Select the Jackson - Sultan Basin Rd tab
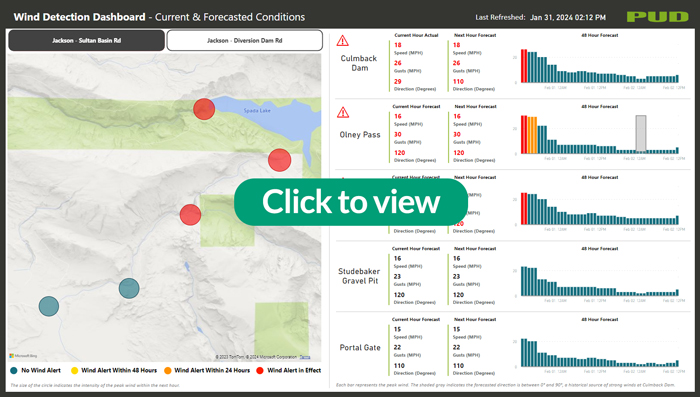 click(86, 41)
